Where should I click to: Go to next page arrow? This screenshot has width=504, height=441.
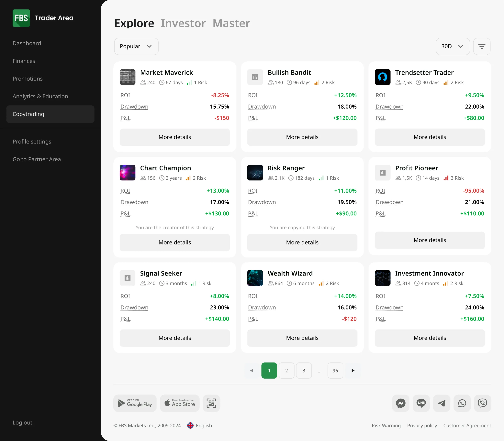(353, 370)
